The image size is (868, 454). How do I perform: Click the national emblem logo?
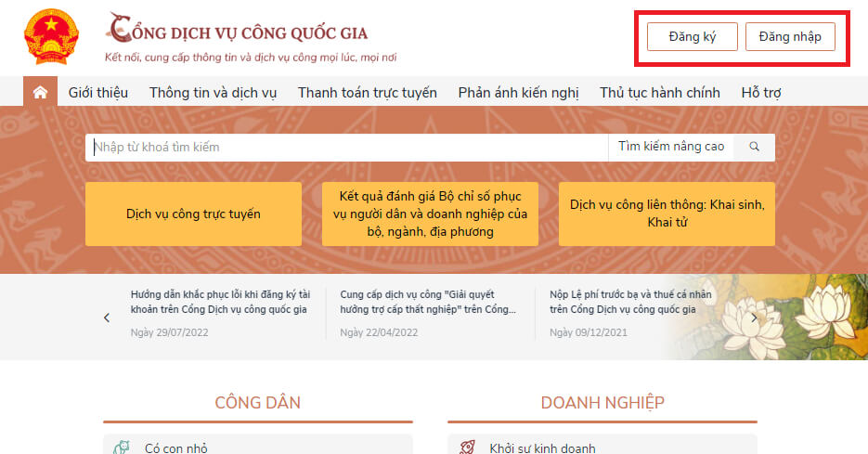pos(51,37)
